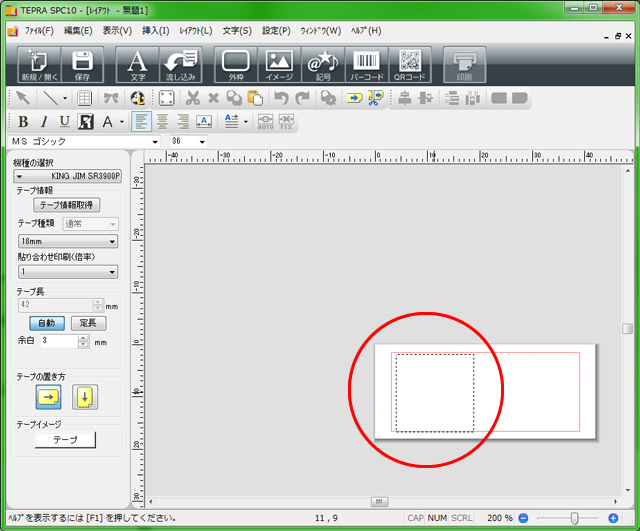Click the vertical scrollbar thumb
The width and height of the screenshot is (640, 531).
click(627, 329)
